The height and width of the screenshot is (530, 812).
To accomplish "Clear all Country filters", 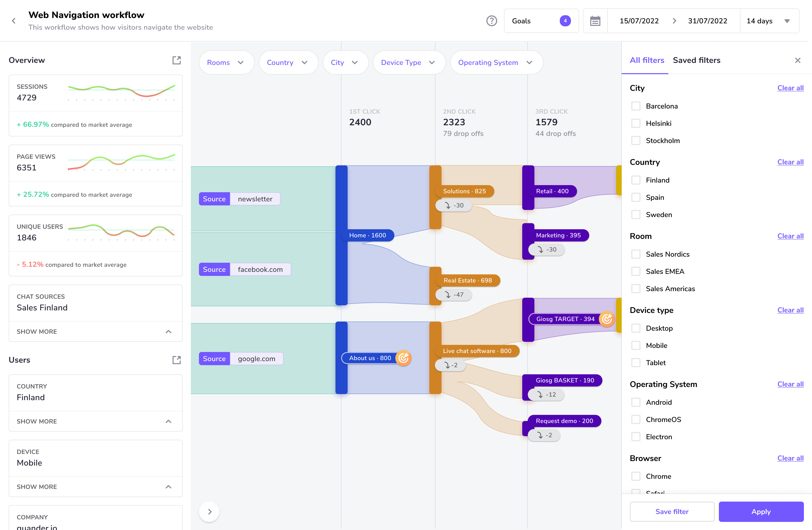I will pos(790,162).
